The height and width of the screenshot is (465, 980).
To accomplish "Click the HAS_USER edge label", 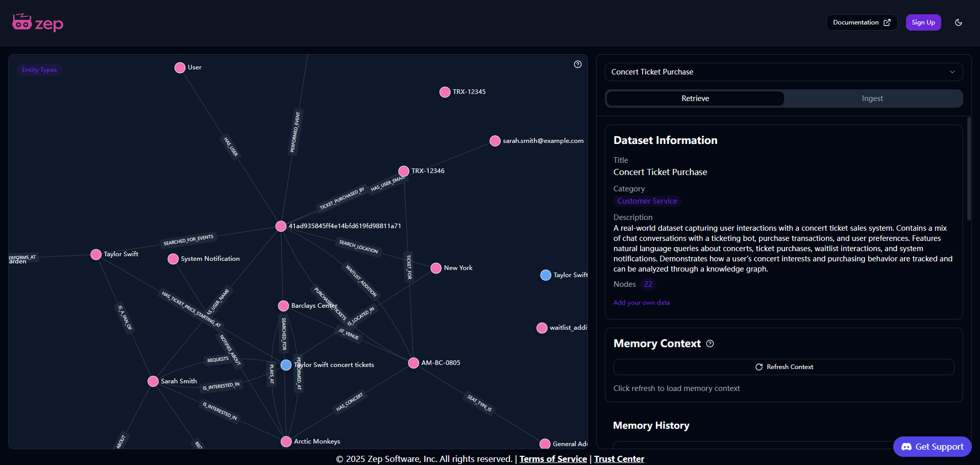I will click(x=231, y=146).
